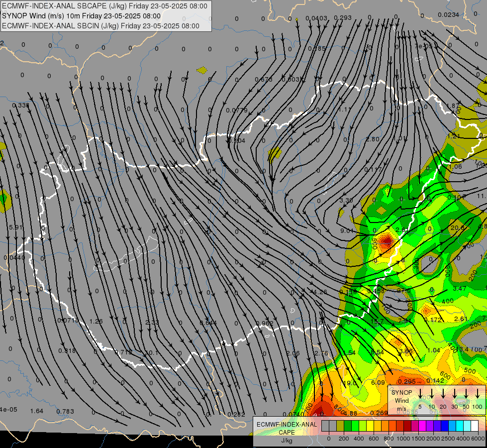Click the 2500 tick label on CAPE scale
The height and width of the screenshot is (448, 487).
[x=448, y=439]
